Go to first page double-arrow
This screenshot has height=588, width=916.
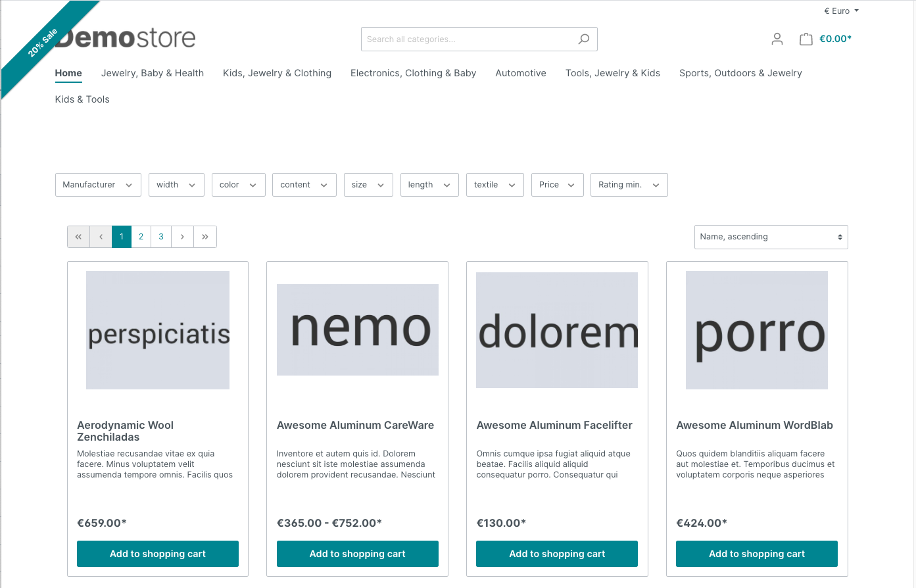click(x=78, y=237)
